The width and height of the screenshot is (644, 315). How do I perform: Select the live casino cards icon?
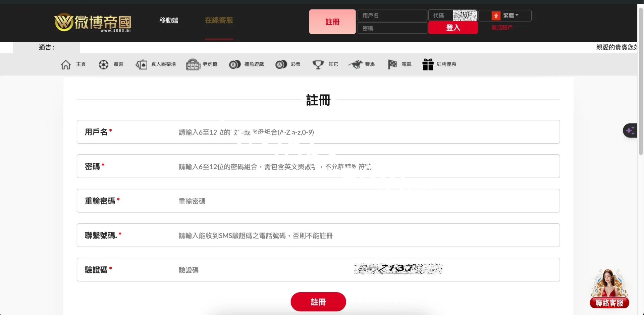coord(142,64)
